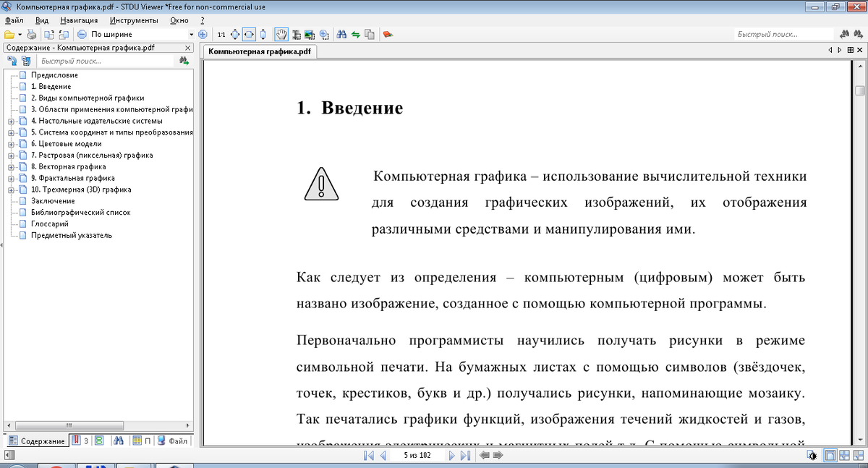
Task: Switch to the thumbnails sidebar tab icon
Action: coord(100,441)
